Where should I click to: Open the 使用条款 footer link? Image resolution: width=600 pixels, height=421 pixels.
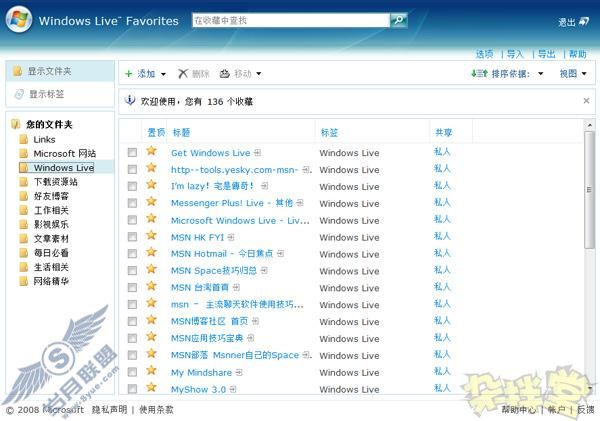pos(156,410)
